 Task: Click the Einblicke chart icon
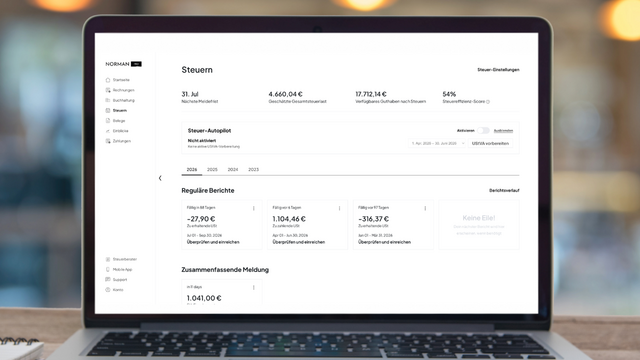click(x=108, y=131)
